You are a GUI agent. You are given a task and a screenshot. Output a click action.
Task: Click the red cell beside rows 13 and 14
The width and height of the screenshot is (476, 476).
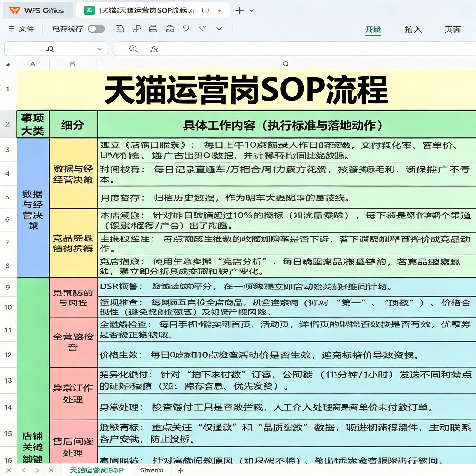(73, 393)
